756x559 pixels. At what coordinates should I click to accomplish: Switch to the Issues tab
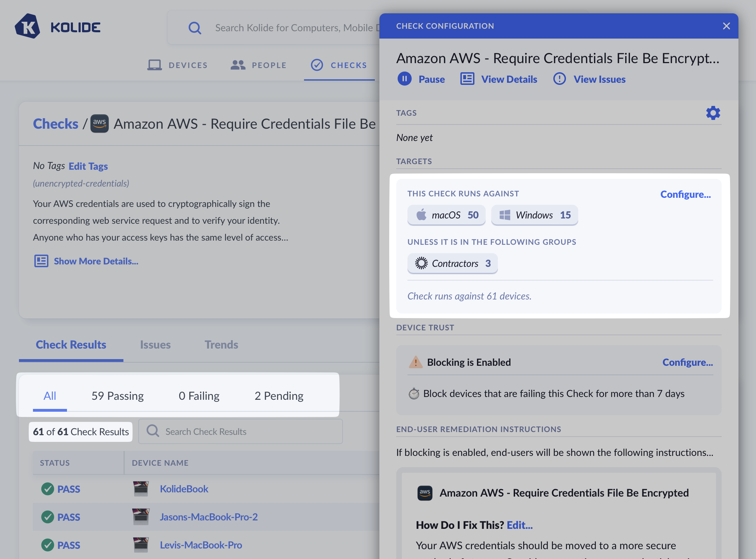coord(155,344)
